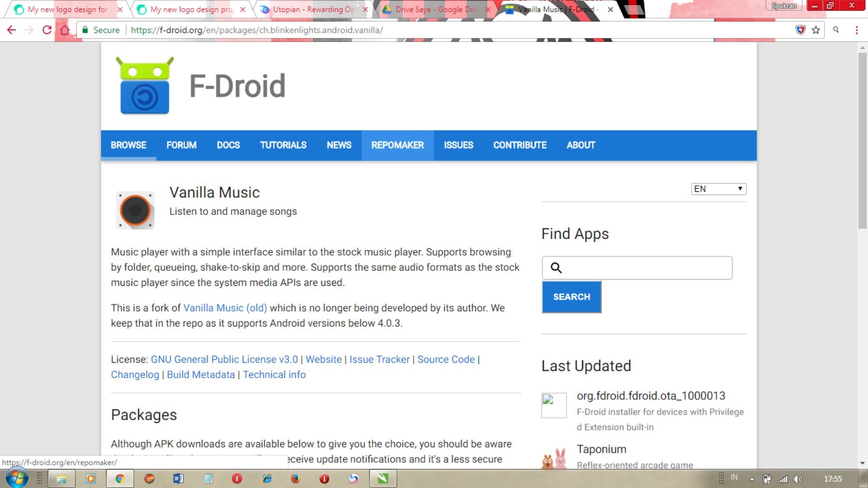Open the NEWS navigation item
Screen dimensions: 868x488
[x=339, y=145]
